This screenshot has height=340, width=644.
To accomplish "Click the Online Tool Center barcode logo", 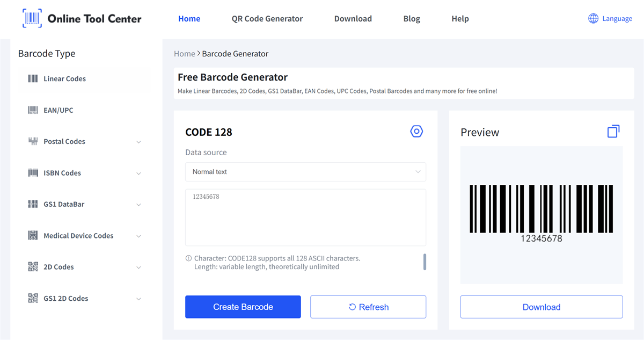I will (x=32, y=18).
